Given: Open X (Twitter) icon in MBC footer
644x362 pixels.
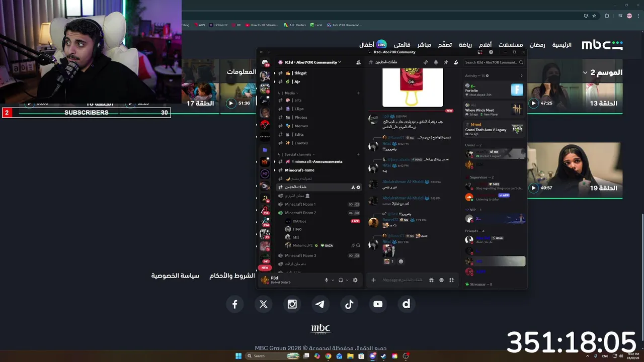Looking at the screenshot, I should click(x=263, y=304).
